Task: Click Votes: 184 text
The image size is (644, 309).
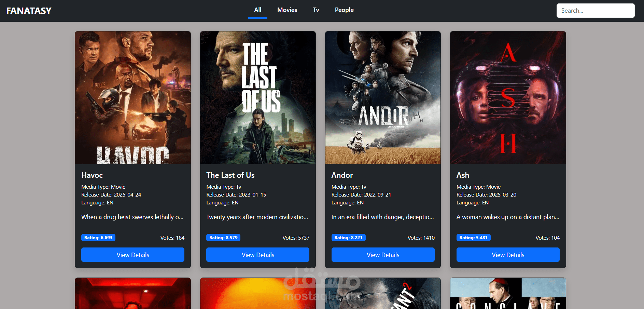Action: point(172,238)
